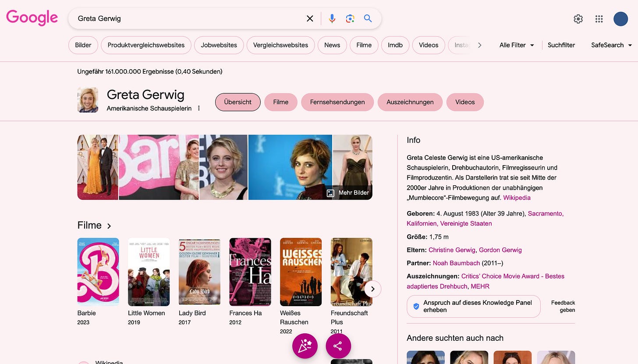This screenshot has width=638, height=364.
Task: Open the pink Barbie premiere photo
Action: (159, 167)
